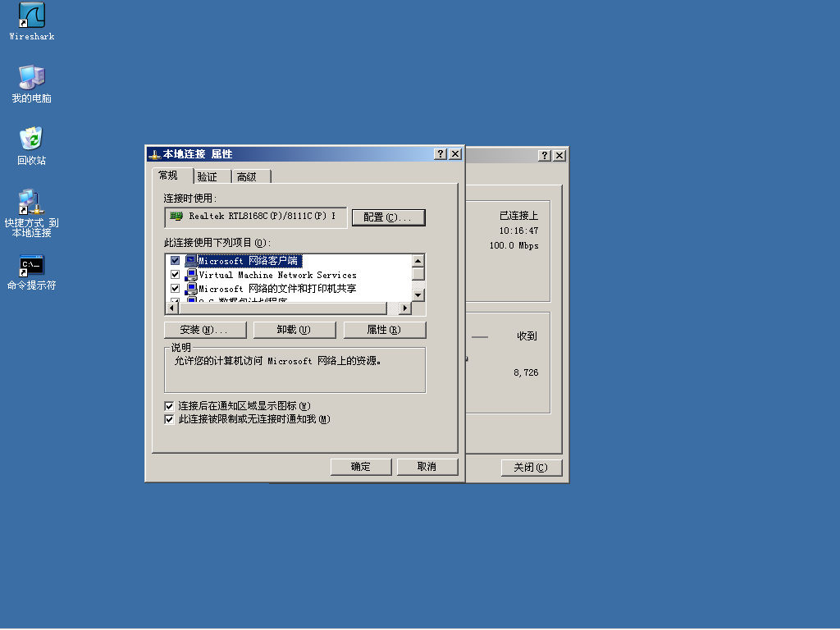Click the 本地连接 属性 title bar icon
840x630 pixels.
coord(154,155)
